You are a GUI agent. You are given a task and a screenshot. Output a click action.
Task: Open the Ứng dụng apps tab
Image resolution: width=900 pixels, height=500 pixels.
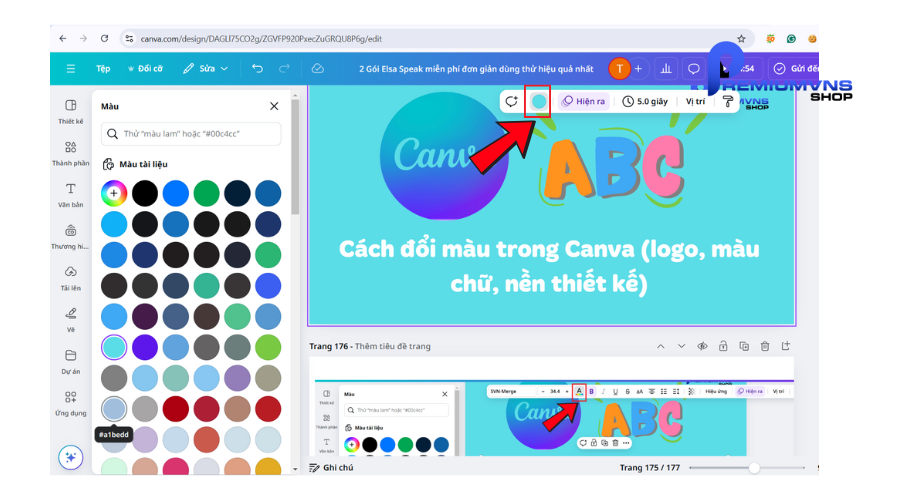tap(71, 404)
